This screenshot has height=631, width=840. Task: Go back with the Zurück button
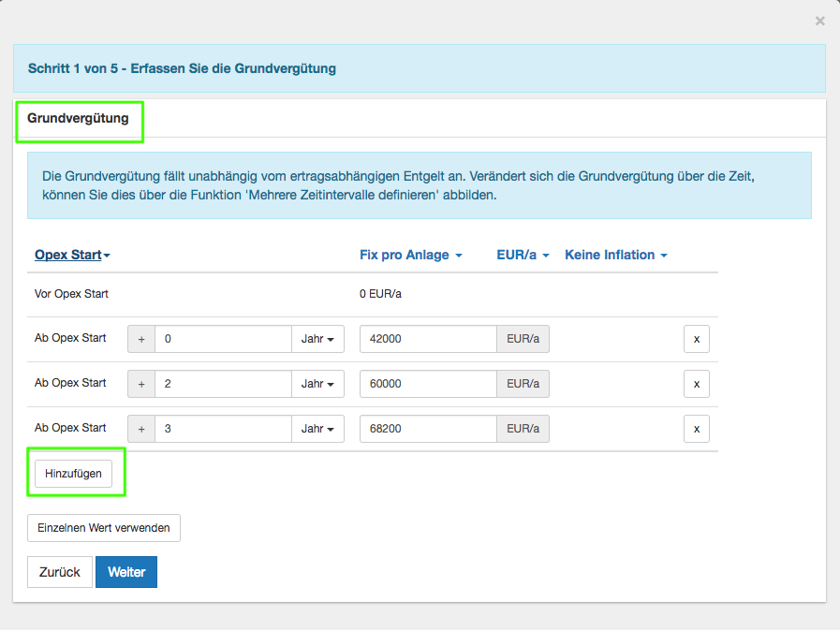pos(60,572)
